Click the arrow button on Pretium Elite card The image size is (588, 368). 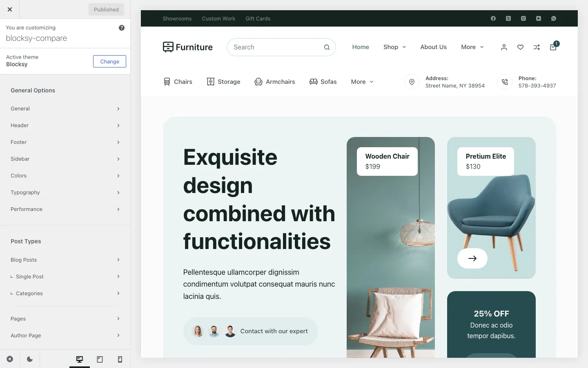(472, 258)
